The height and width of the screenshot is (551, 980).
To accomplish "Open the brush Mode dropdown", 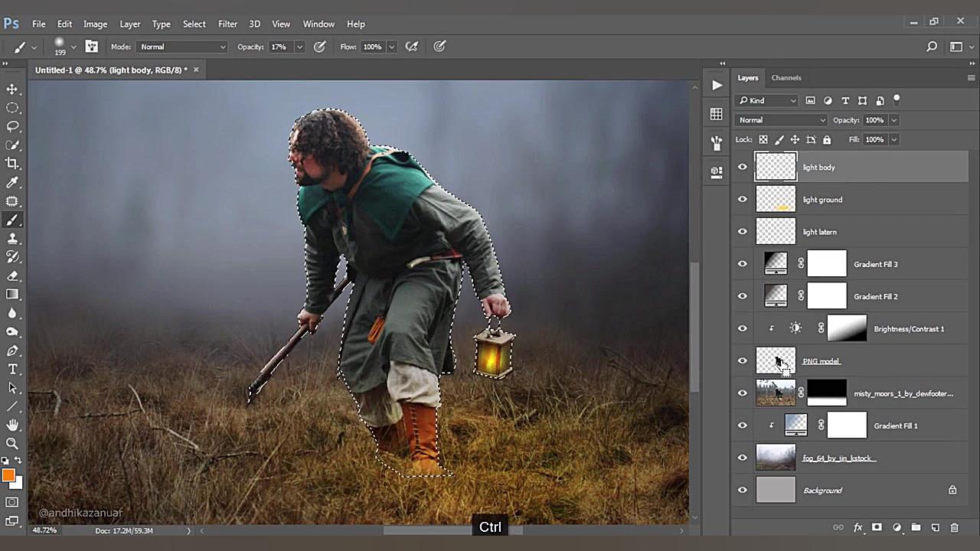I will tap(182, 47).
